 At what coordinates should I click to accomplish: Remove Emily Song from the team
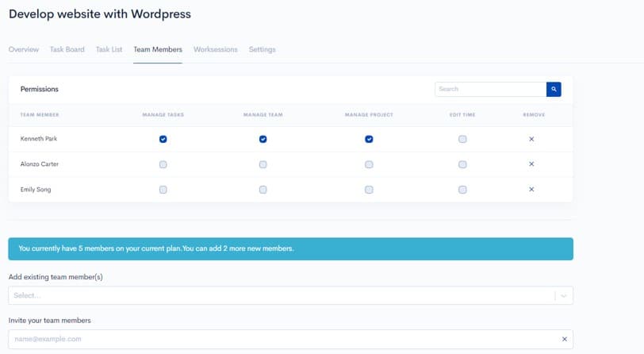tap(531, 189)
